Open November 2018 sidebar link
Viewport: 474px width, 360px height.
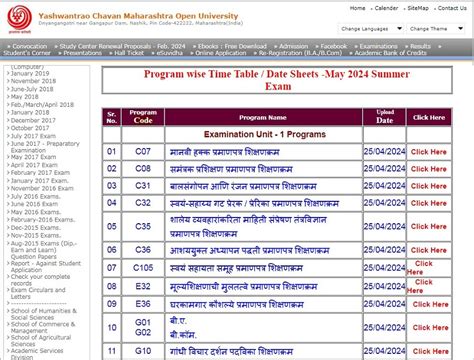pos(33,81)
